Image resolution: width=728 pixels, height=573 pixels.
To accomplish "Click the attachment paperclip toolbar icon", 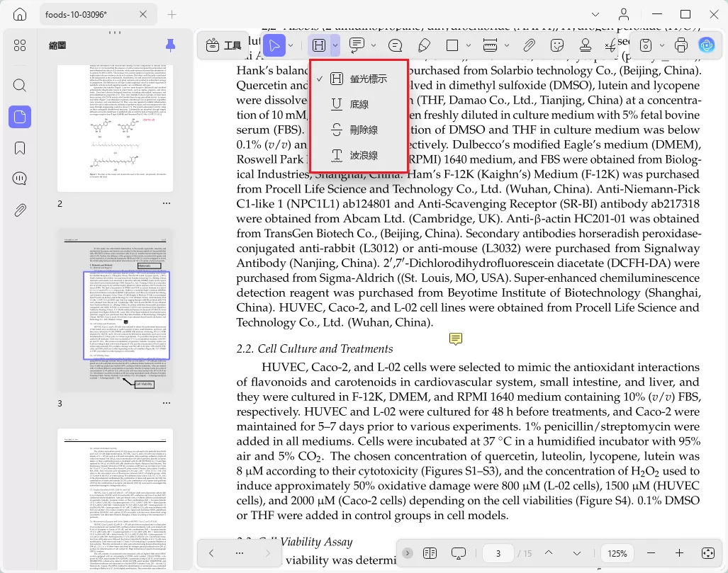I will [529, 45].
